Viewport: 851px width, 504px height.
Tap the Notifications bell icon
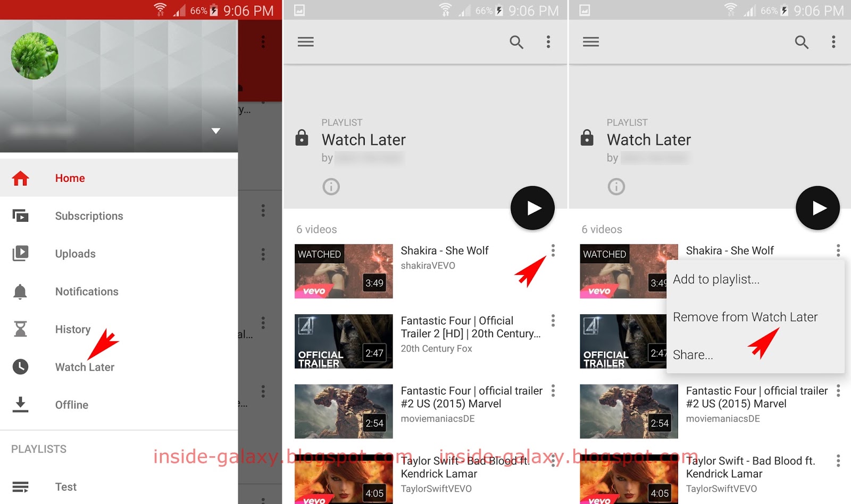20,291
